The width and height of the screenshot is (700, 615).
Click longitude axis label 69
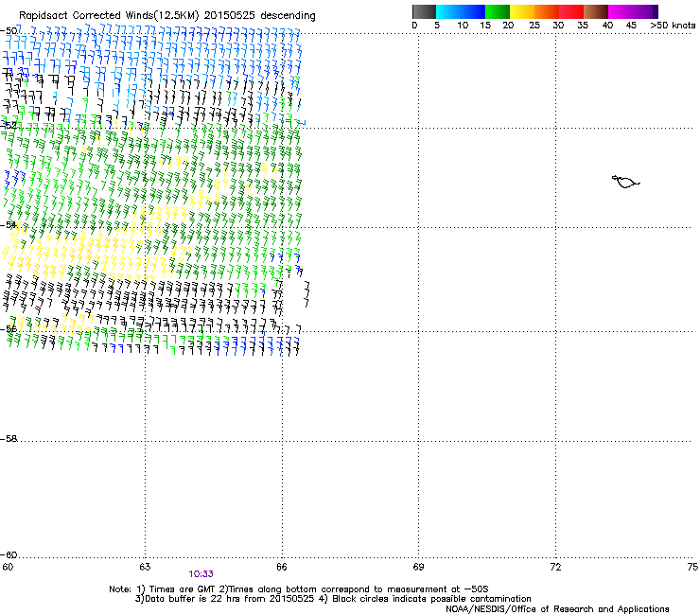[x=418, y=567]
